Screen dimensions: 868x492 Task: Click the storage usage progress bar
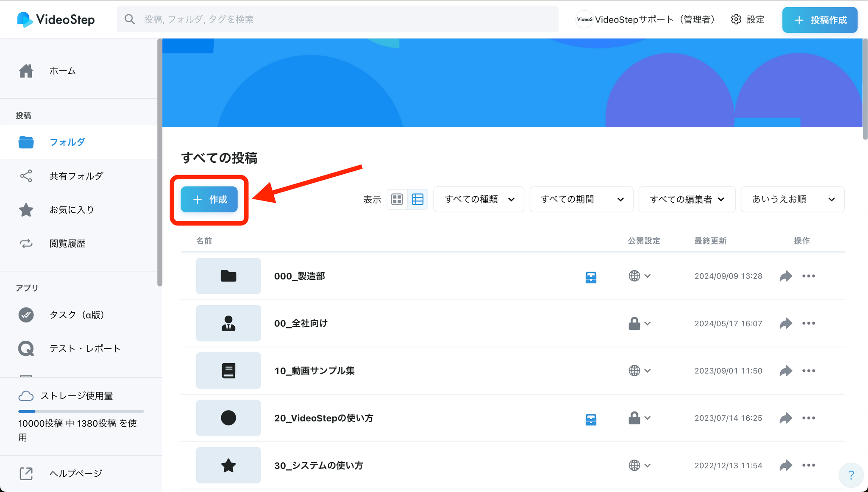pyautogui.click(x=81, y=411)
